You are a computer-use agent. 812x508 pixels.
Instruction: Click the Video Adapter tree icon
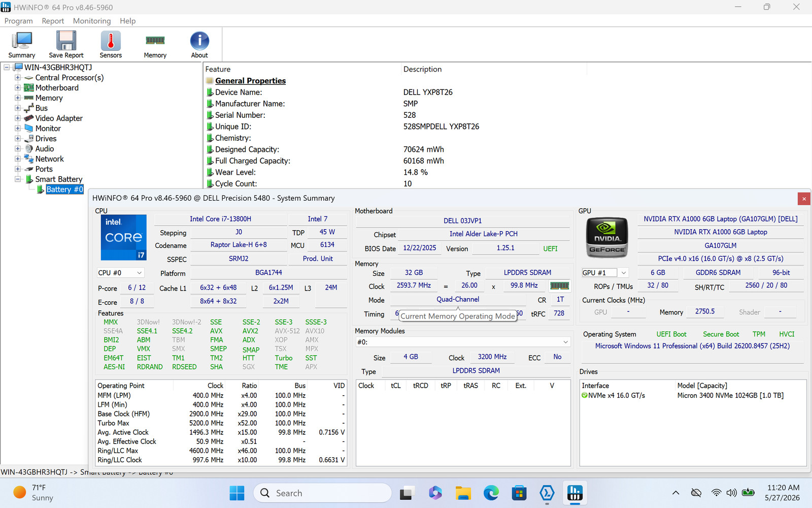coord(29,118)
